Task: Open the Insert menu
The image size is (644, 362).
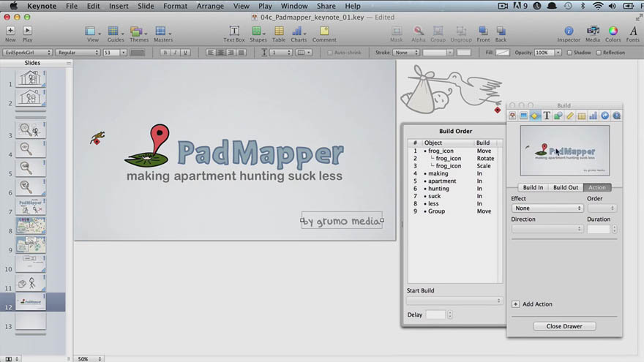Action: point(119,6)
